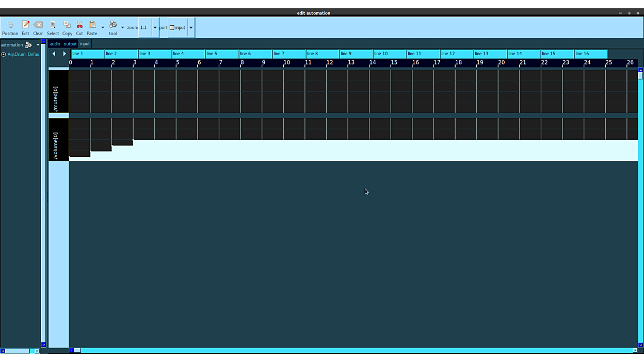644x362 pixels.
Task: Click the bottom horizontal scrollbar track
Action: (x=356, y=351)
